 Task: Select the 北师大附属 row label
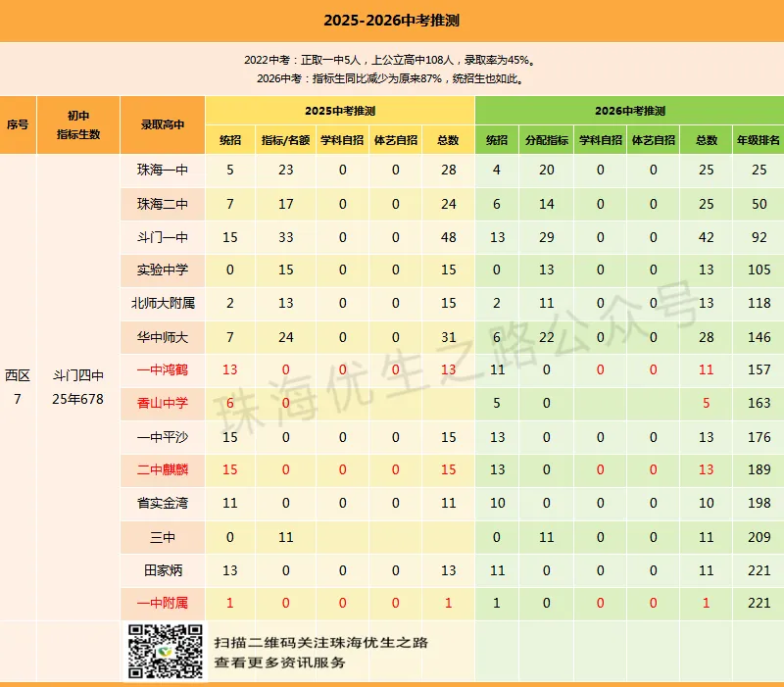coord(163,303)
